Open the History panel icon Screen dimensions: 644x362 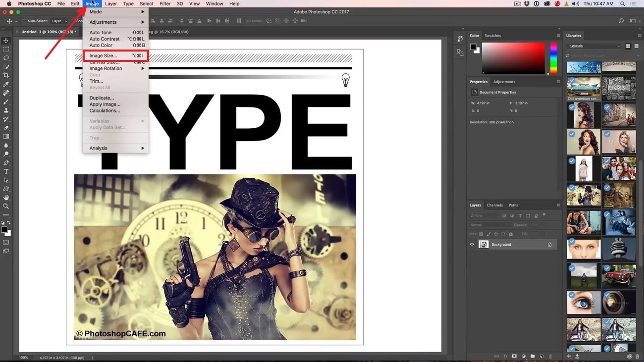click(x=460, y=39)
